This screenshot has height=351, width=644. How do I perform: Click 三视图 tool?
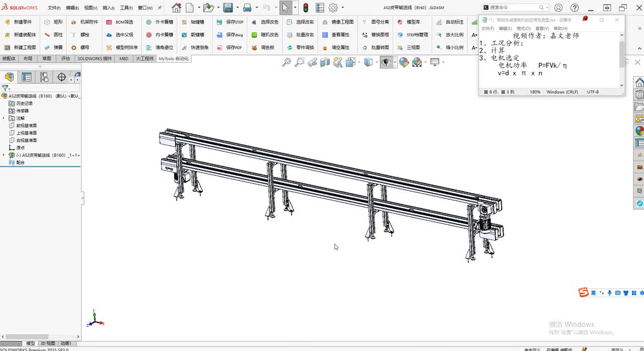pos(409,47)
